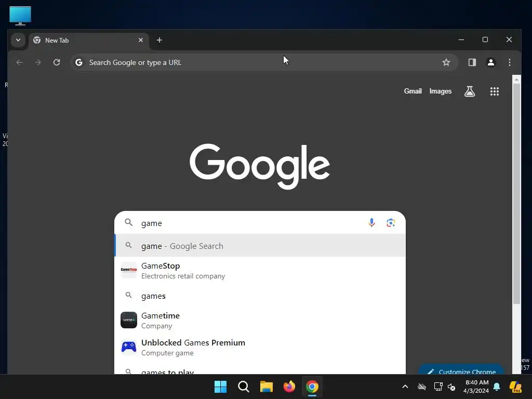Click the Google logo
The image size is (532, 399).
(x=260, y=166)
